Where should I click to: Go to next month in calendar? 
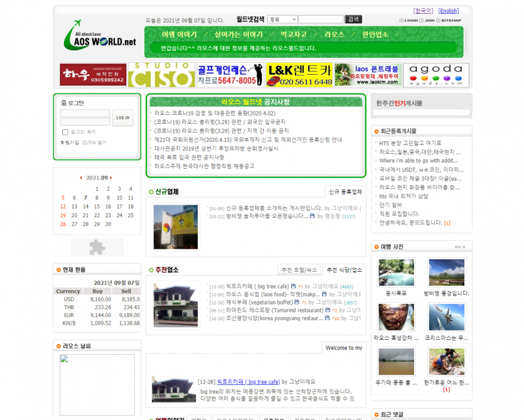coord(111,178)
